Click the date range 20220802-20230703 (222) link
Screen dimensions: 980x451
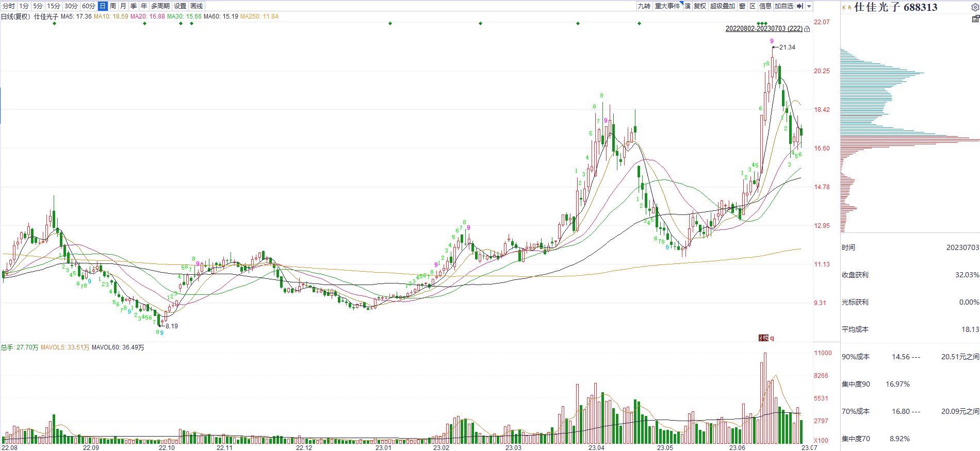[x=764, y=29]
